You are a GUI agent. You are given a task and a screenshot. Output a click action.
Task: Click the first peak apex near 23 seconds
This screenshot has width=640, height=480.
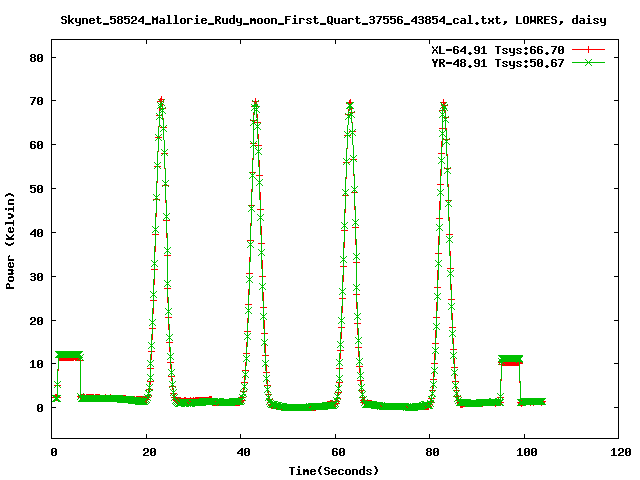pyautogui.click(x=161, y=102)
